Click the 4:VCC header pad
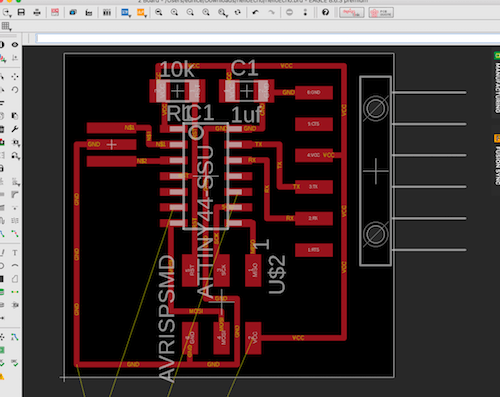The image size is (500, 397). [314, 155]
